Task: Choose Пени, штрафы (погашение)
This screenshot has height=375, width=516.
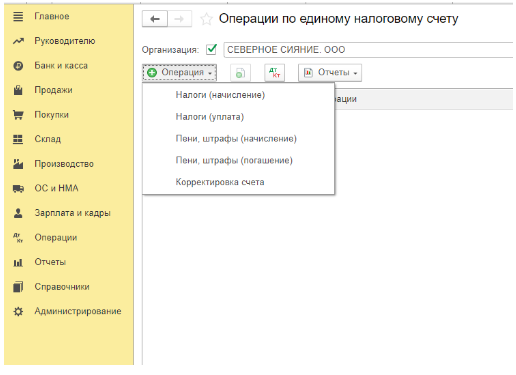Action: [x=234, y=160]
